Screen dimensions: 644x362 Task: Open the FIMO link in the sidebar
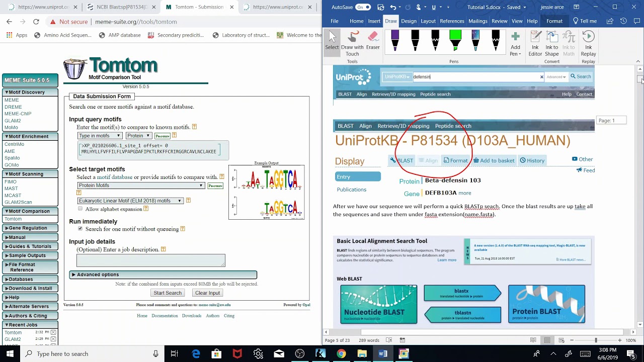pos(11,182)
